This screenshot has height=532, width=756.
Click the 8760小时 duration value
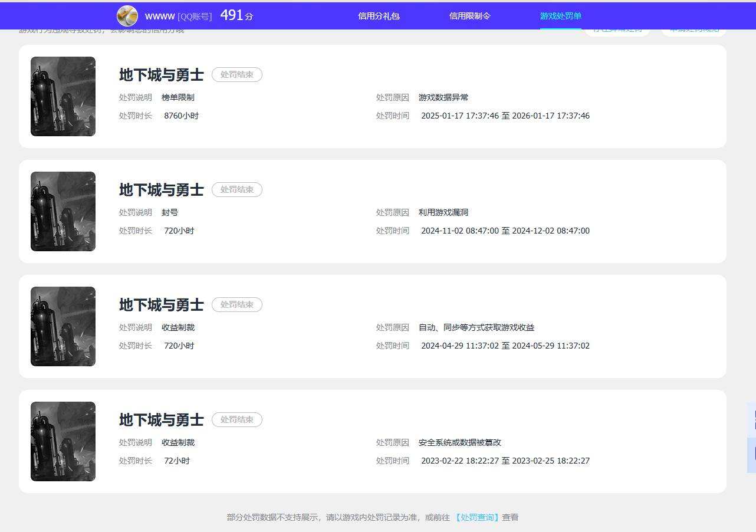182,116
